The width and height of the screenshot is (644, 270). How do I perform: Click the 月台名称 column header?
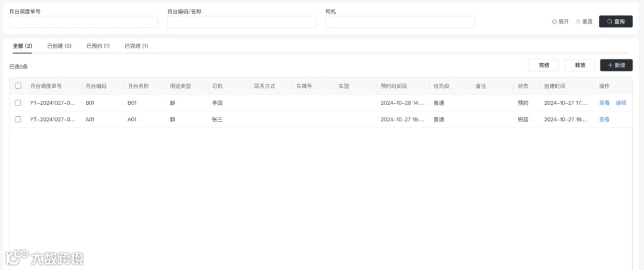(x=138, y=86)
